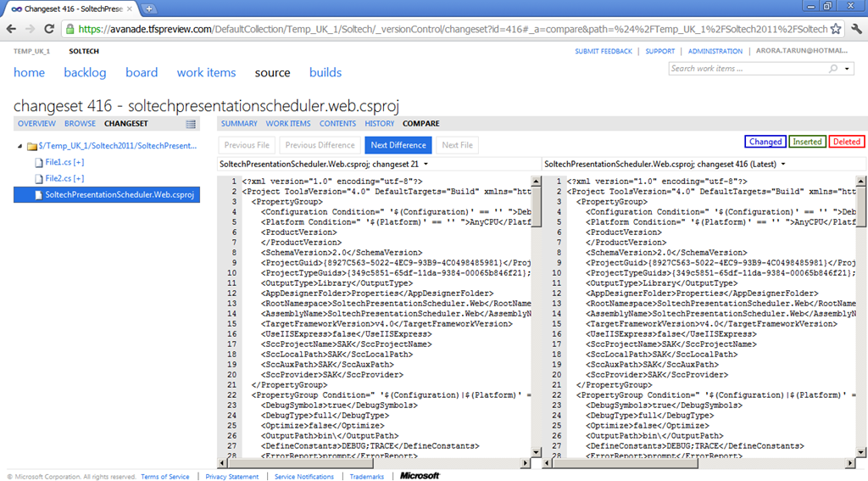The image size is (868, 481).
Task: Toggle the changeset list view icon
Action: point(191,124)
